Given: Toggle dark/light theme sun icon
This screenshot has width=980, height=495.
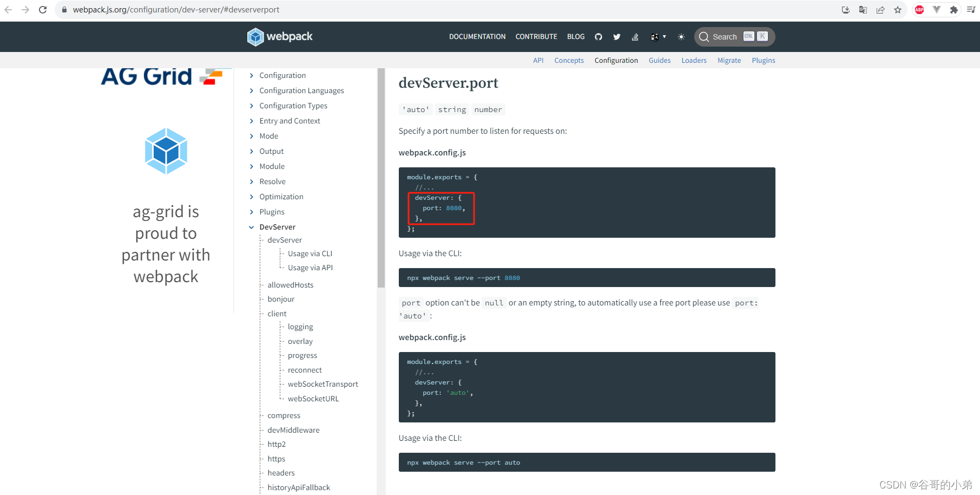Looking at the screenshot, I should pos(681,37).
